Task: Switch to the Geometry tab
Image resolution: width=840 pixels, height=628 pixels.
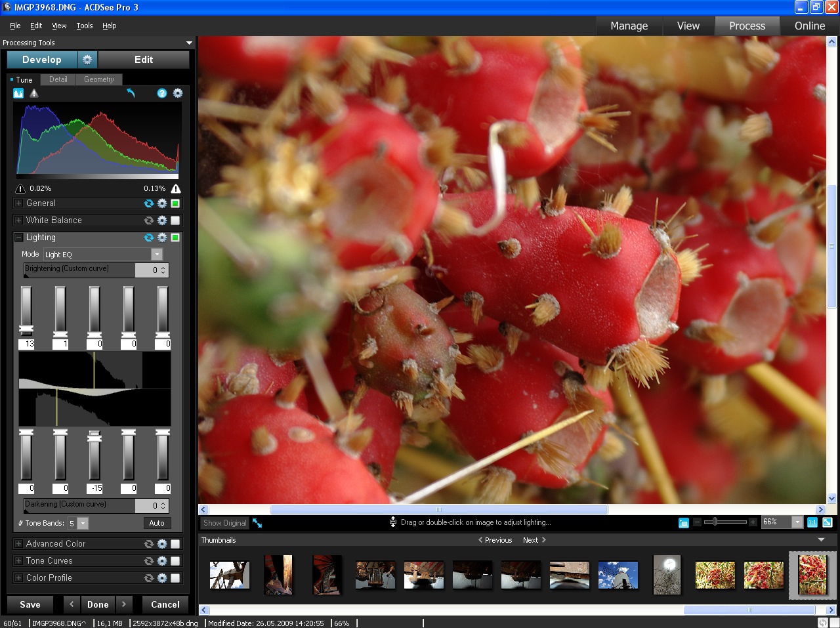Action: 99,79
